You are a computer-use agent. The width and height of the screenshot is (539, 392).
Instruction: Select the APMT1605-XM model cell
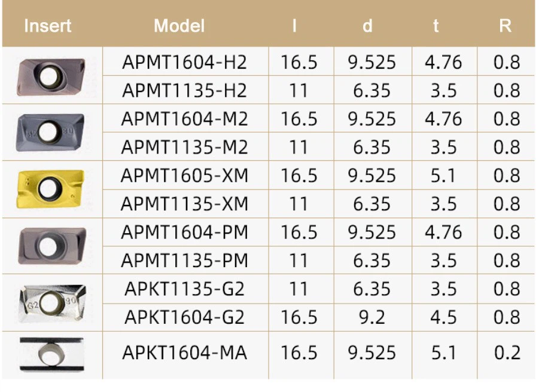point(185,176)
